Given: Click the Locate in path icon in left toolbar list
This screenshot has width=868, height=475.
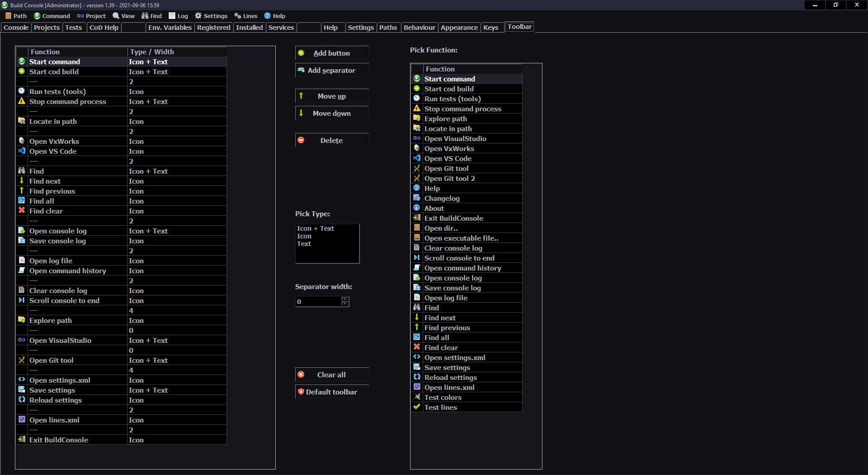Looking at the screenshot, I should [22, 121].
